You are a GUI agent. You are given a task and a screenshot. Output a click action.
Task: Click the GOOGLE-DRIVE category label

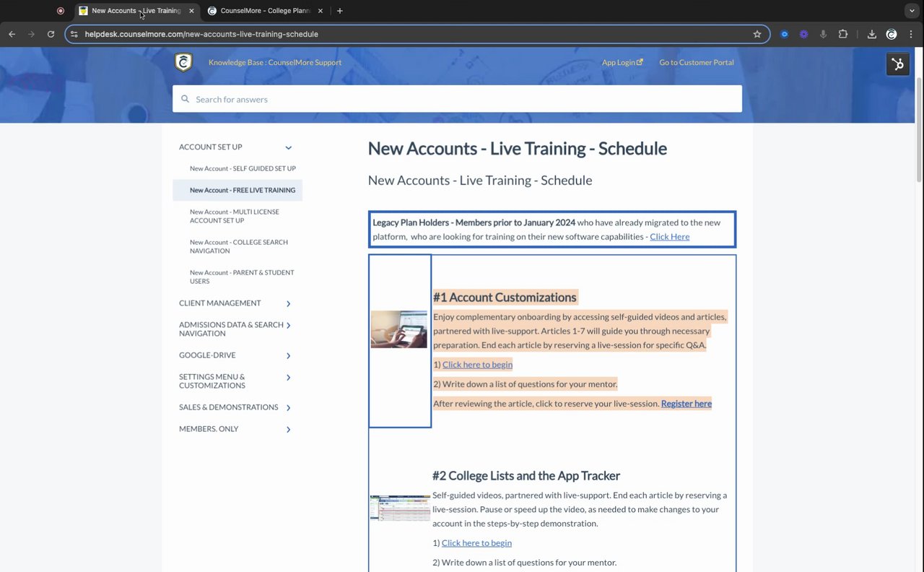coord(207,355)
